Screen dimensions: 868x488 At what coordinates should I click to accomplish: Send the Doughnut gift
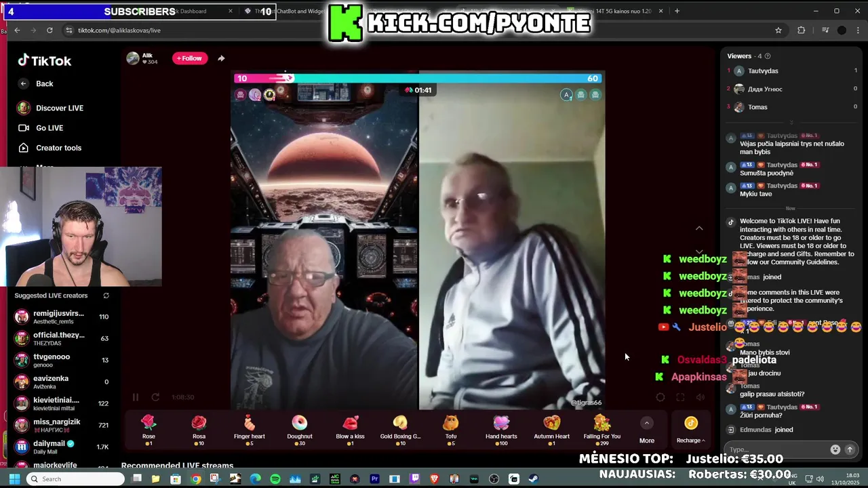tap(299, 429)
